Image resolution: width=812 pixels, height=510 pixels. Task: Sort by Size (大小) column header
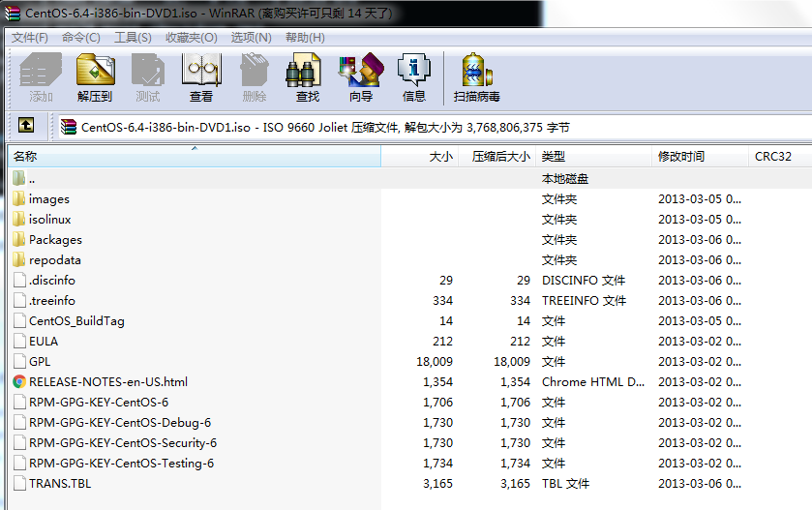point(420,157)
